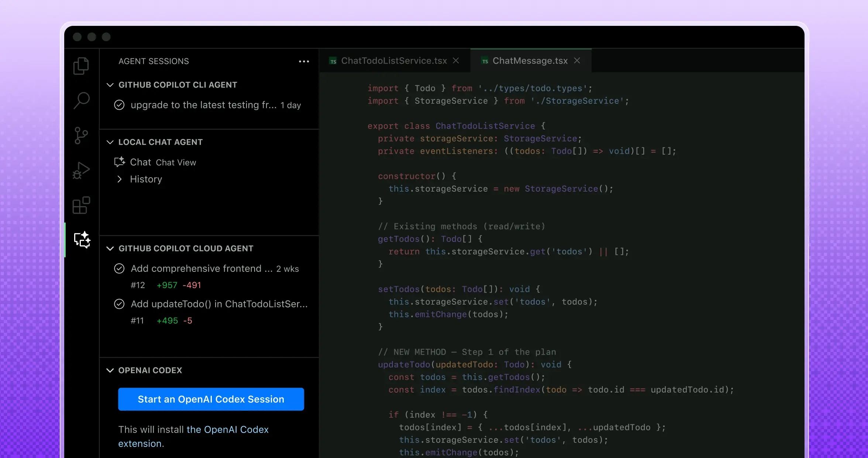
Task: Click the 'setTodos(todos: Todo[]): void' line
Action: tap(459, 289)
